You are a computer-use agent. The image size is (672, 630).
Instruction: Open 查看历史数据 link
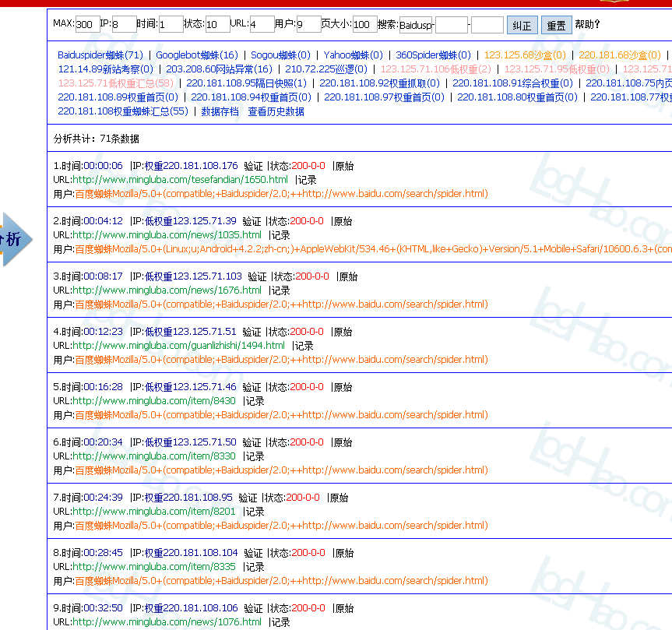[x=276, y=111]
